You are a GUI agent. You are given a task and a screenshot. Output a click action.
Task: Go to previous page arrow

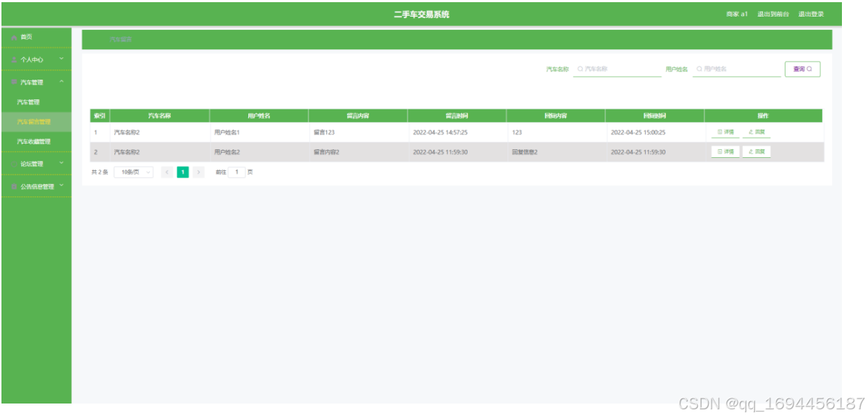pos(167,172)
